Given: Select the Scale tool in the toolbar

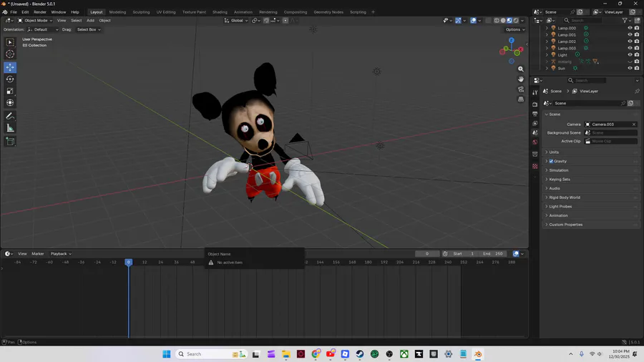Looking at the screenshot, I should (x=10, y=92).
